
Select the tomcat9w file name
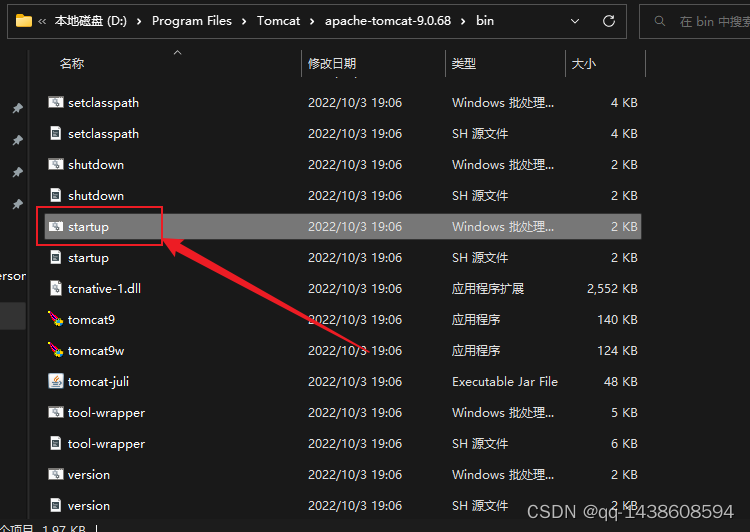(96, 351)
